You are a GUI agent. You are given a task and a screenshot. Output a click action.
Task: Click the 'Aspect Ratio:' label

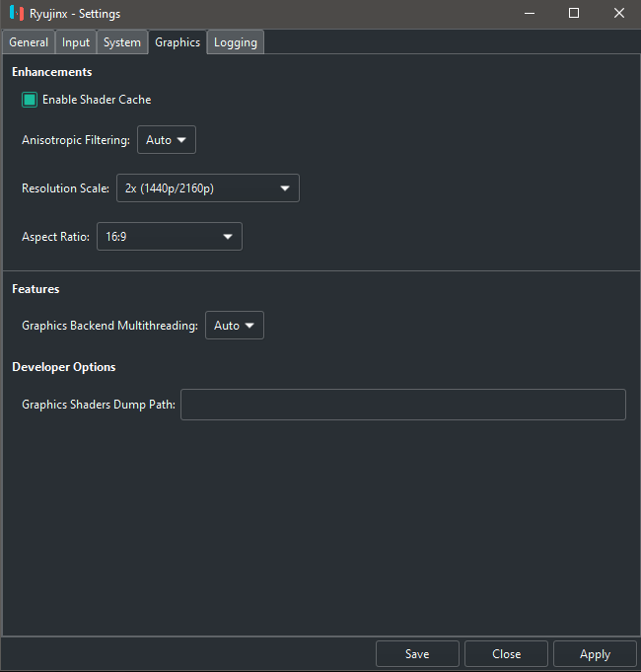(55, 237)
